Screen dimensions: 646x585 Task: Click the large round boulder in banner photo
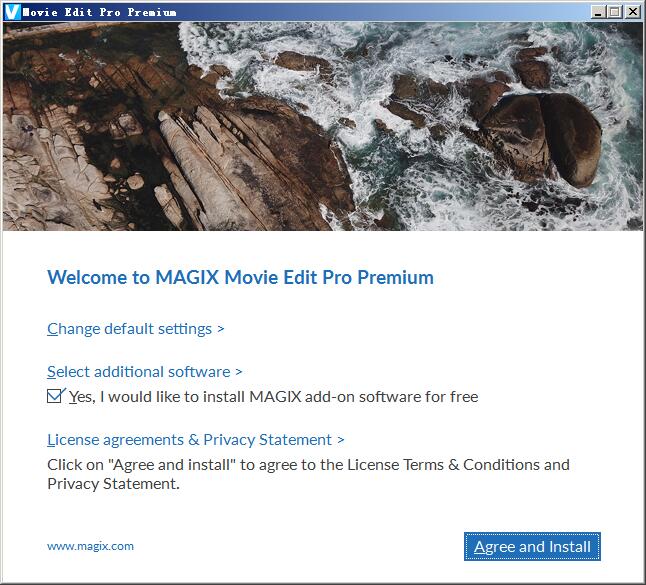click(544, 138)
